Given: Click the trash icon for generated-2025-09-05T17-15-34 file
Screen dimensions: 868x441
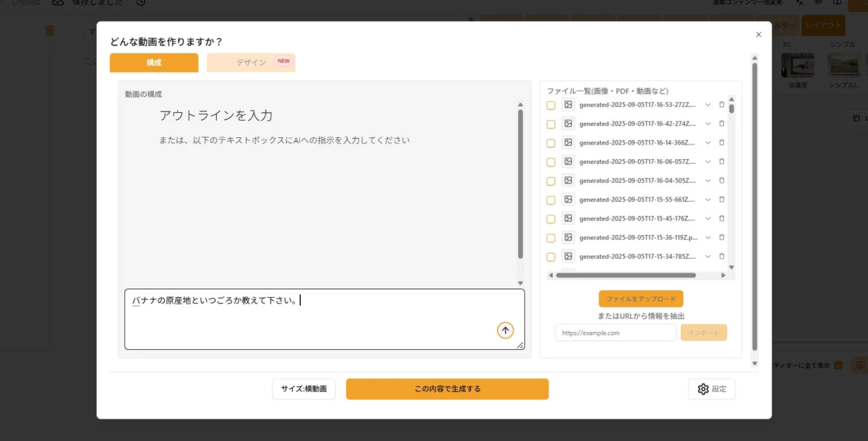Looking at the screenshot, I should pyautogui.click(x=721, y=256).
